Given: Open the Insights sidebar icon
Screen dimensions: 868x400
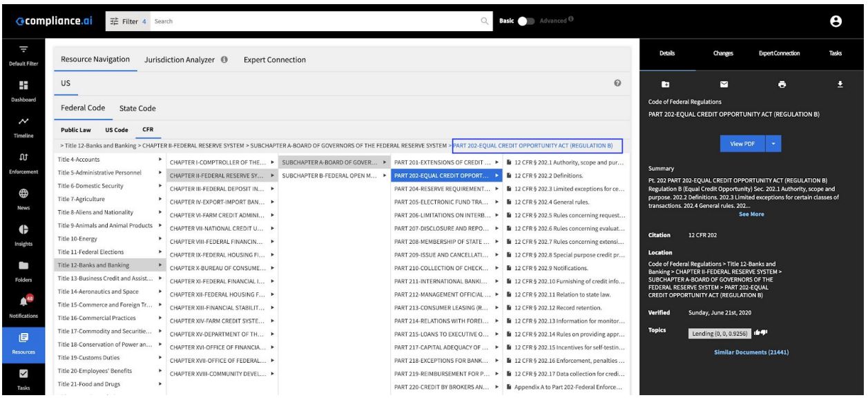Looking at the screenshot, I should pyautogui.click(x=23, y=230).
